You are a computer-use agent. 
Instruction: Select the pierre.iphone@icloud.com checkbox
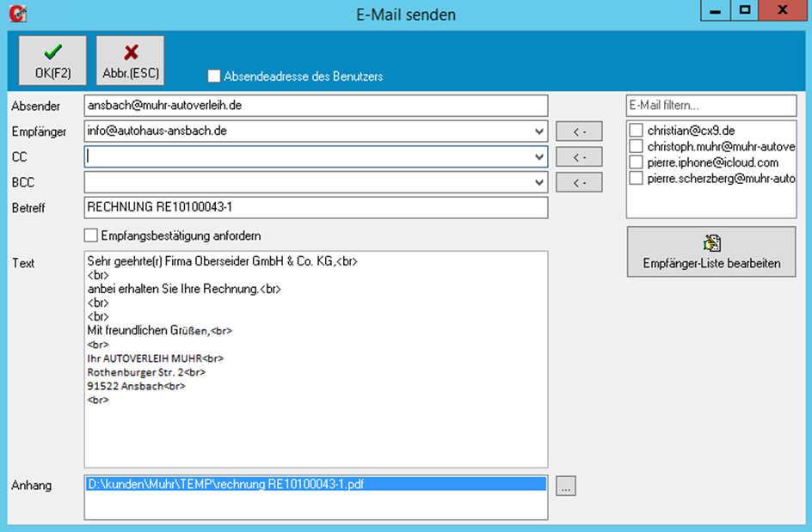[x=637, y=162]
